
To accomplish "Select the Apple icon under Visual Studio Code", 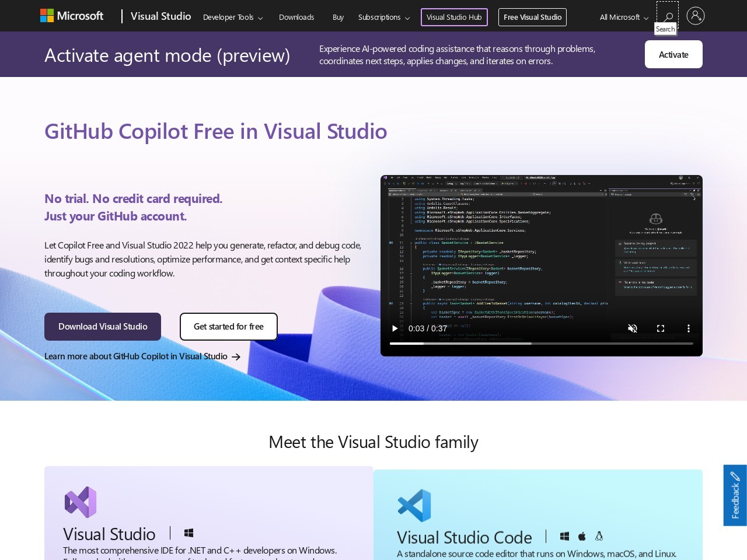I will tap(581, 535).
